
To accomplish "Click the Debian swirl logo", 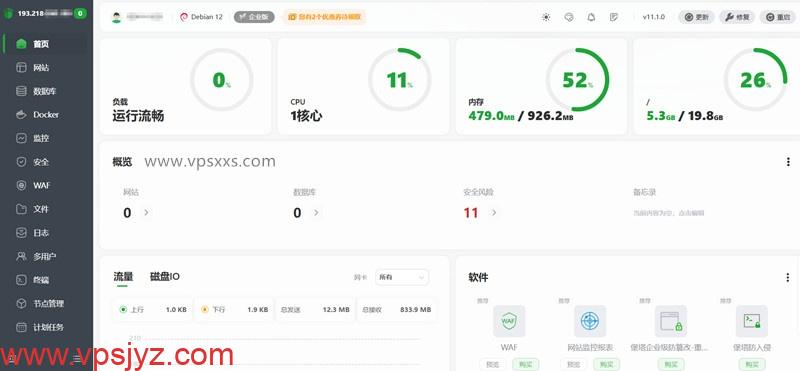I will click(x=184, y=17).
